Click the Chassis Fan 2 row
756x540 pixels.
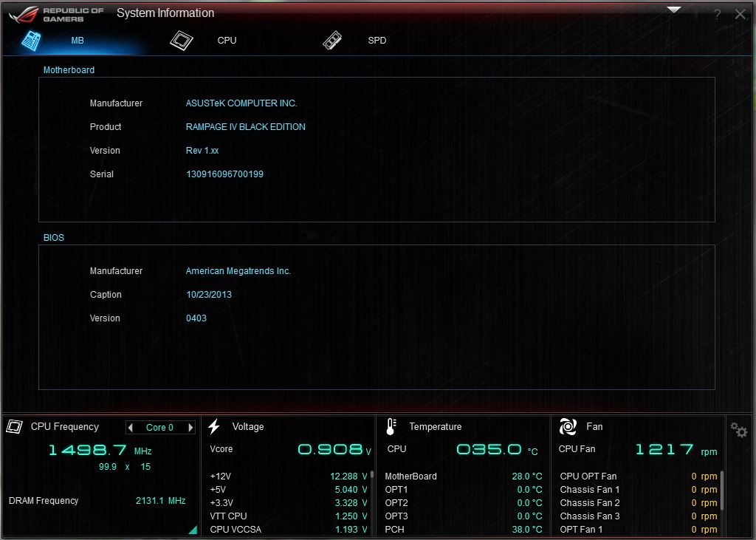coord(639,503)
